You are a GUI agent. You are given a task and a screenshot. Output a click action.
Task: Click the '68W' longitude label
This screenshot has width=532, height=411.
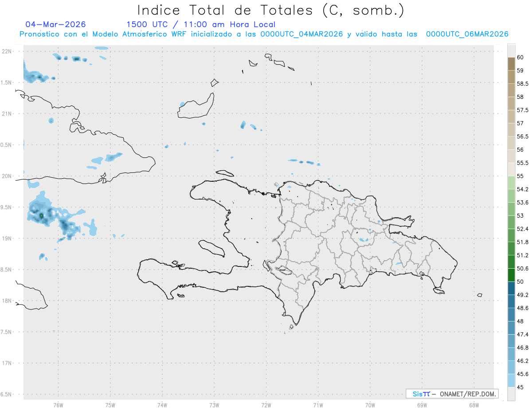click(474, 405)
